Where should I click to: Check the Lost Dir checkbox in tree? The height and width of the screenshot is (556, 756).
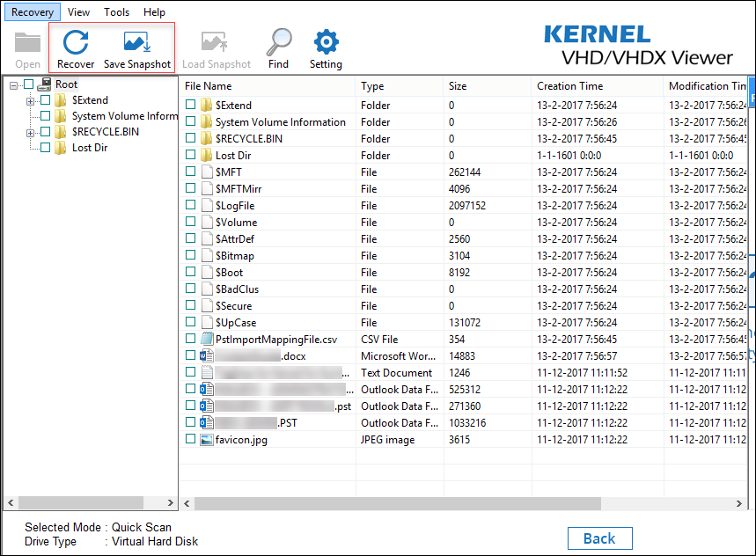pyautogui.click(x=45, y=148)
